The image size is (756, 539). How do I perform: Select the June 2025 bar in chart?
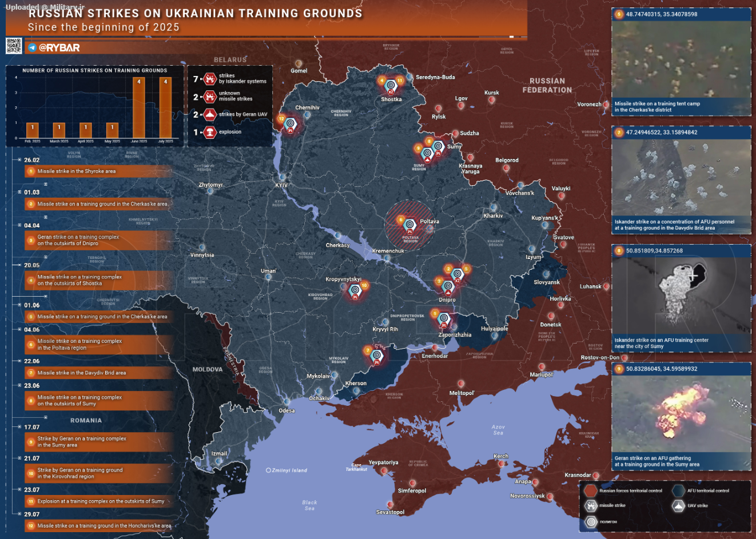tap(138, 108)
